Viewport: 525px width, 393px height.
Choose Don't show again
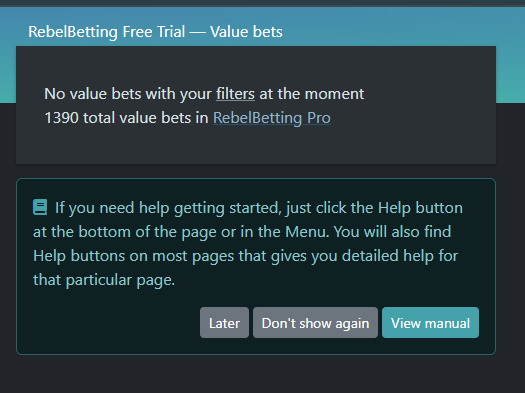click(315, 323)
